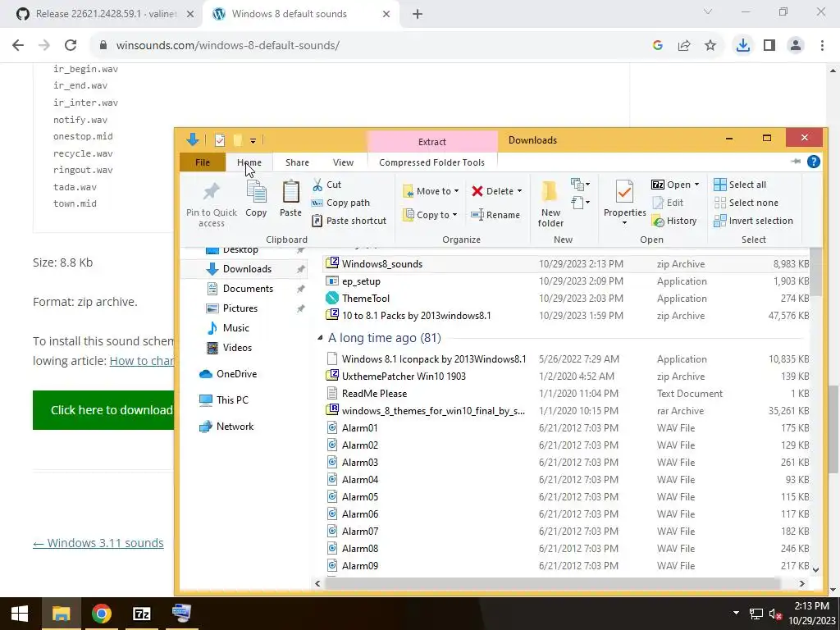Click the file list horizontal scrollbar
Image resolution: width=840 pixels, height=630 pixels.
tap(552, 583)
